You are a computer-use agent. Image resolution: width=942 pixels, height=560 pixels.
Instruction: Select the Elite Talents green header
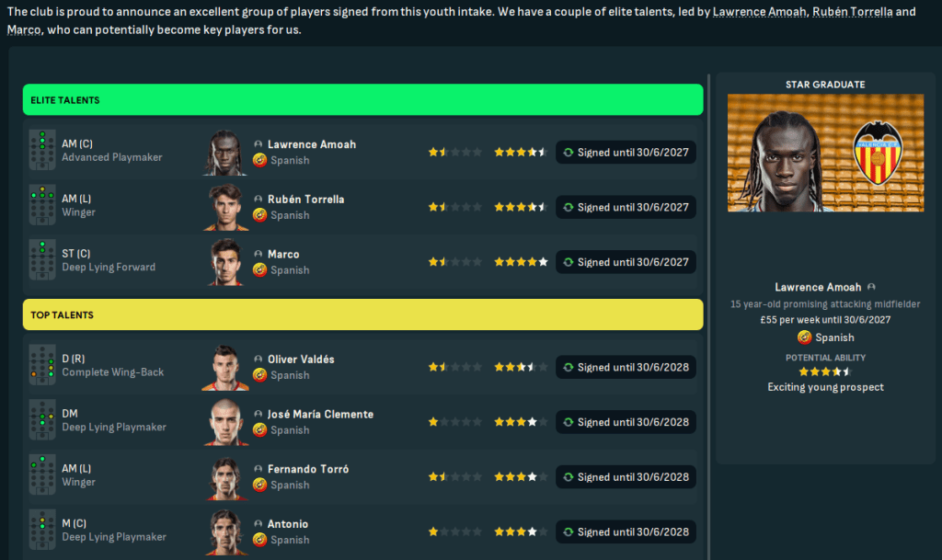click(362, 99)
